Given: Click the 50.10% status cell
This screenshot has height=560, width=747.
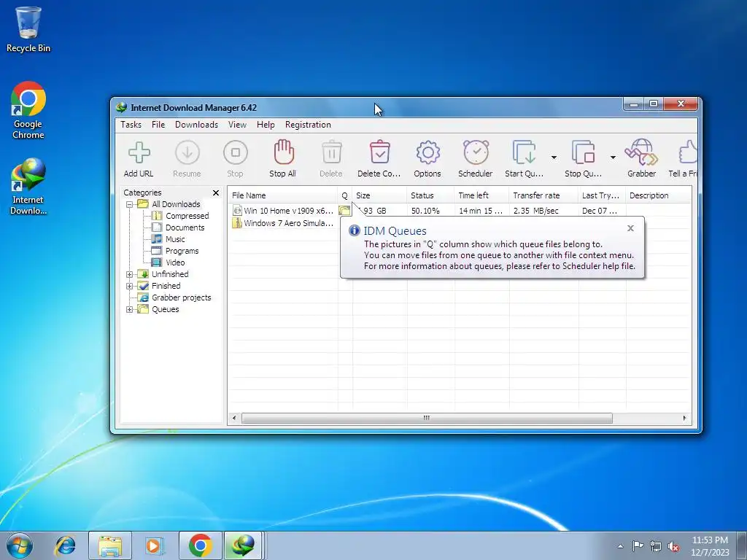Looking at the screenshot, I should click(425, 211).
